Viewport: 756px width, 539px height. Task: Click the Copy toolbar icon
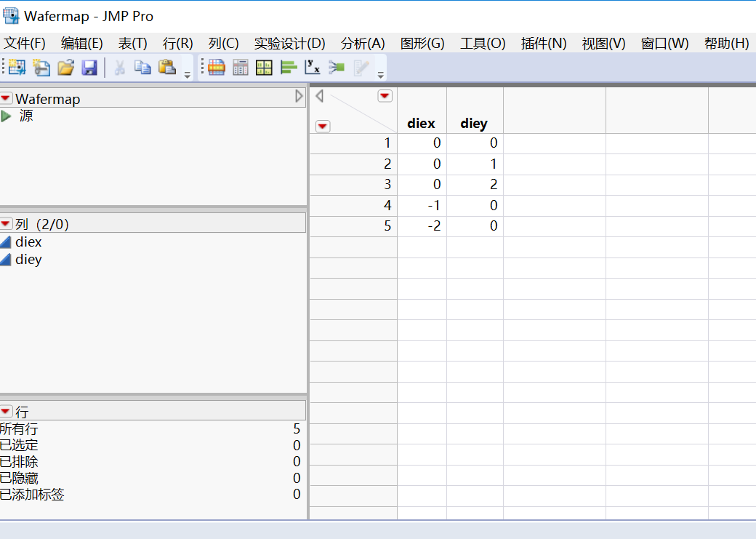point(142,67)
